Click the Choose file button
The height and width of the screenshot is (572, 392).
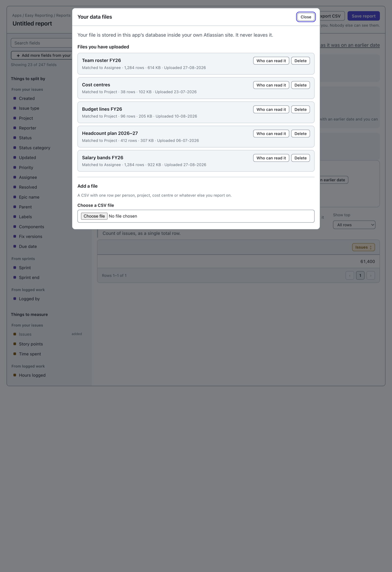(x=94, y=216)
